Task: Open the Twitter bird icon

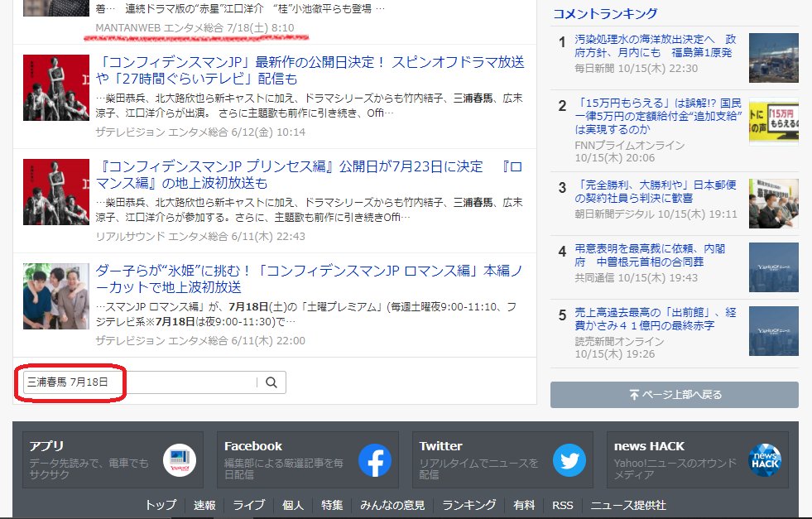Action: pyautogui.click(x=569, y=460)
